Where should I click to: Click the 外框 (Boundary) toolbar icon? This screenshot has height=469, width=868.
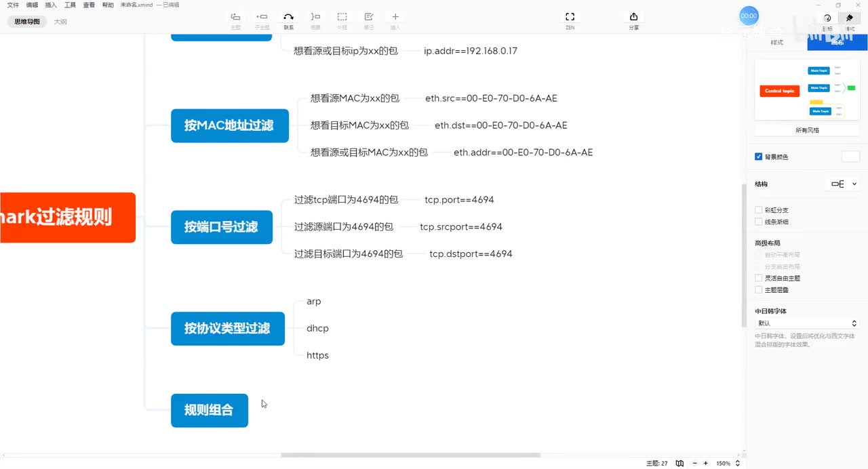click(342, 17)
